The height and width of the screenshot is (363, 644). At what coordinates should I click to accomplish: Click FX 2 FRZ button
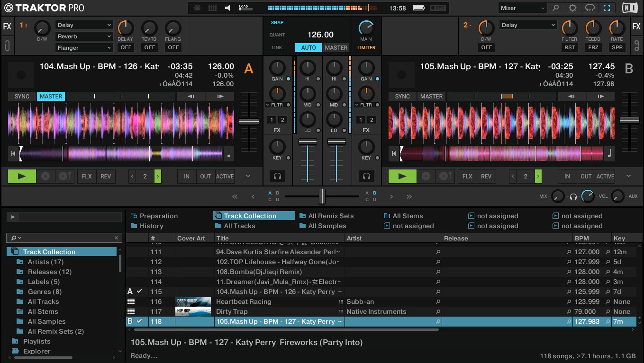pos(593,47)
